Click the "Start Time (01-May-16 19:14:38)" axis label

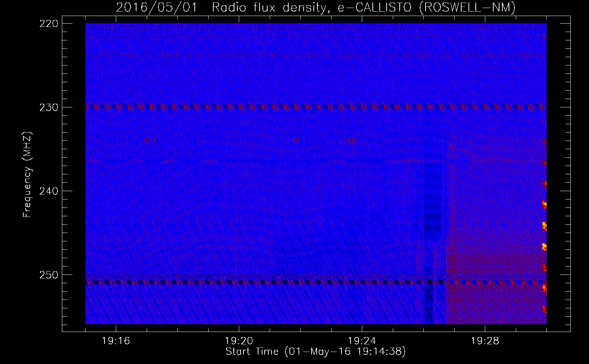(316, 352)
